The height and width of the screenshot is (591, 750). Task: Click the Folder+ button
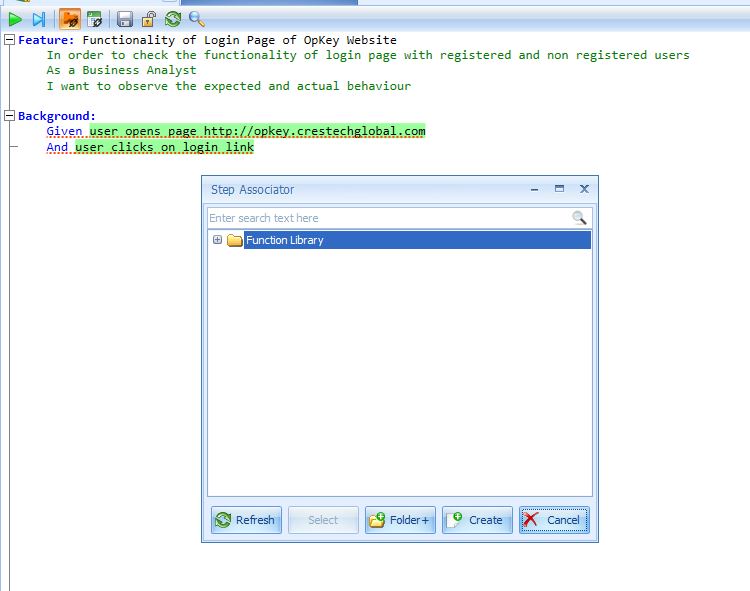click(400, 520)
